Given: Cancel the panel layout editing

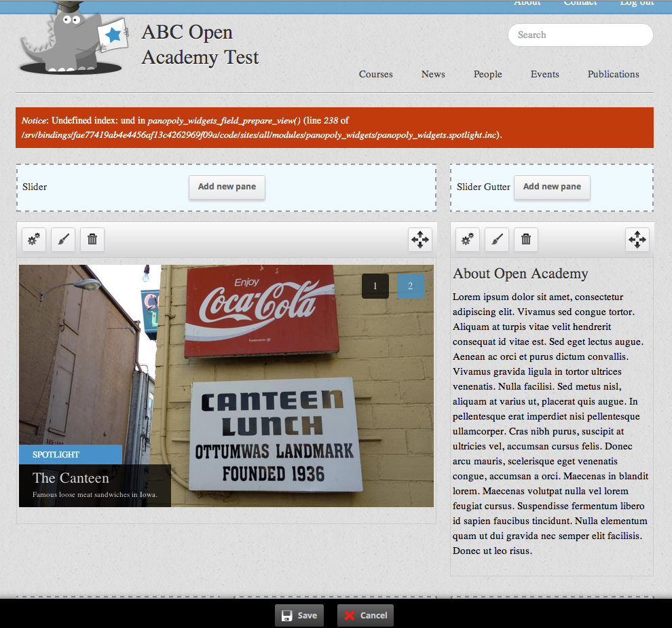Looking at the screenshot, I should [365, 616].
